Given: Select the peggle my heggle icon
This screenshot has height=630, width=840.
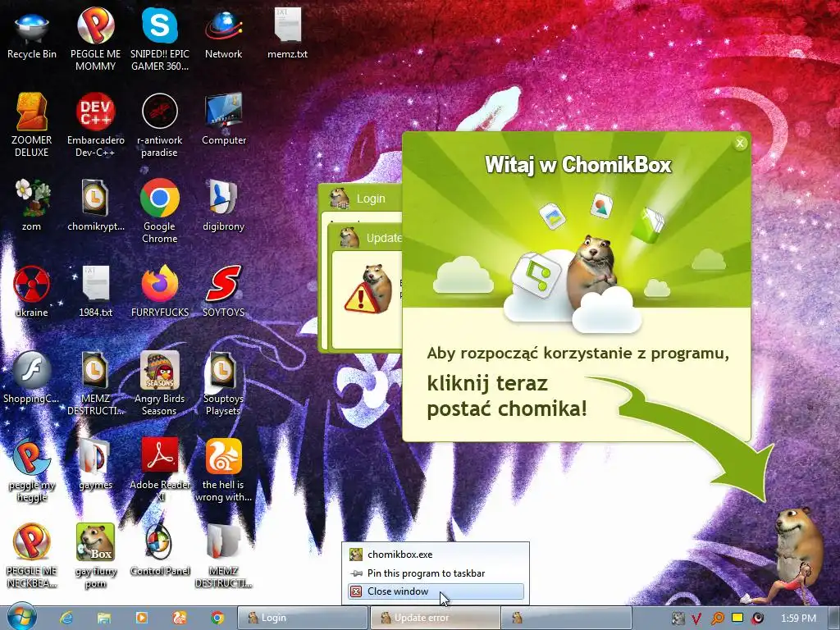Looking at the screenshot, I should (32, 470).
